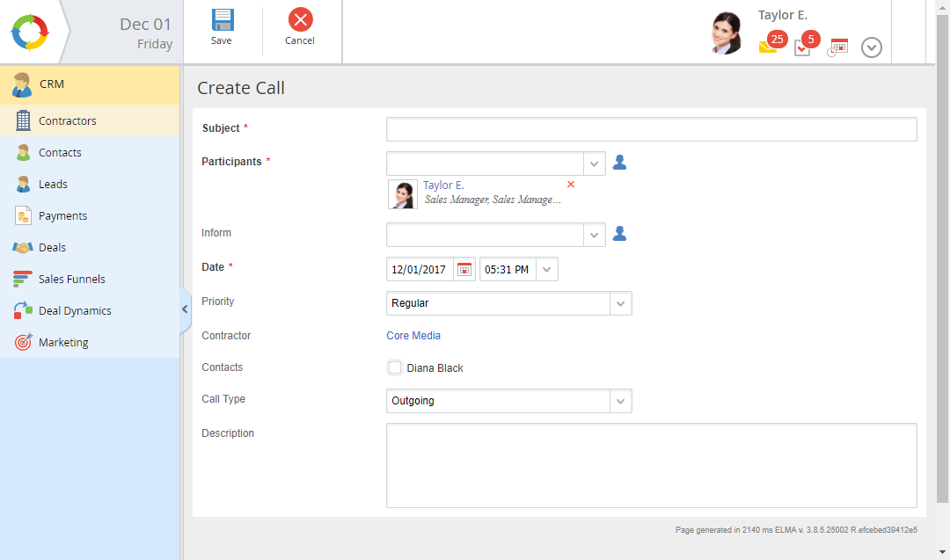The image size is (950, 560).
Task: Open the calendar schedule icon in header
Action: click(x=837, y=47)
